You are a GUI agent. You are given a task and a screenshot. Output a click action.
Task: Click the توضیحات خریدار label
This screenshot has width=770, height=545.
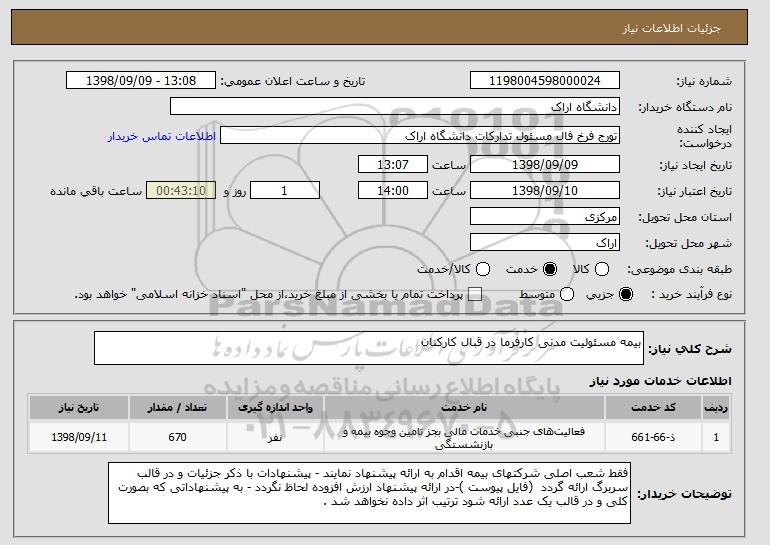coord(684,493)
